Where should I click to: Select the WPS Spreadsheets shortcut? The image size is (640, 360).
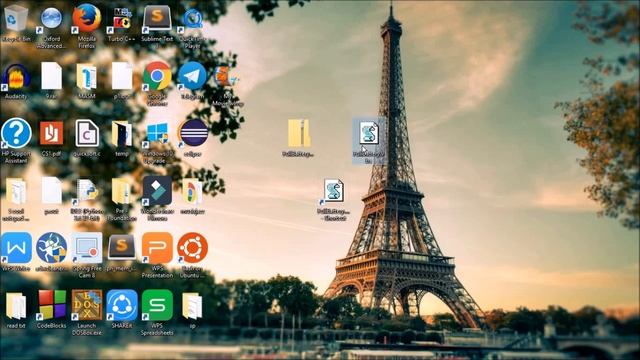157,305
